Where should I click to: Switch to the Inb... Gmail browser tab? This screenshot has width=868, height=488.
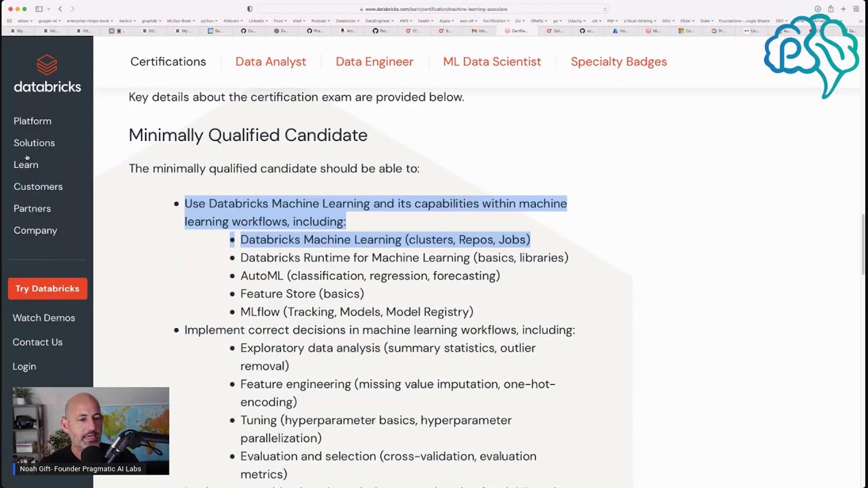481,31
